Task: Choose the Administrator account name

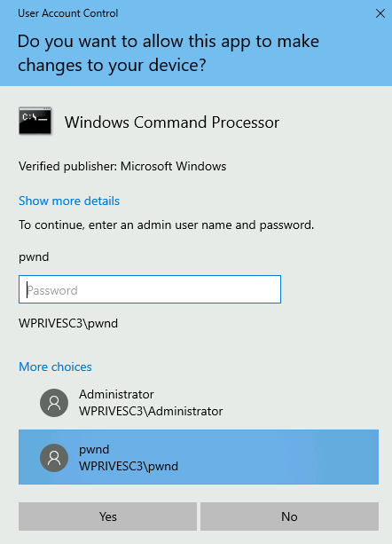Action: coord(116,395)
